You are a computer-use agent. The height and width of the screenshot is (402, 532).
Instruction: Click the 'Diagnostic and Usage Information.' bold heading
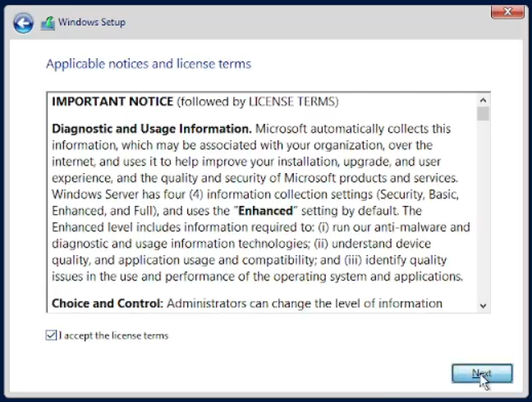(152, 129)
